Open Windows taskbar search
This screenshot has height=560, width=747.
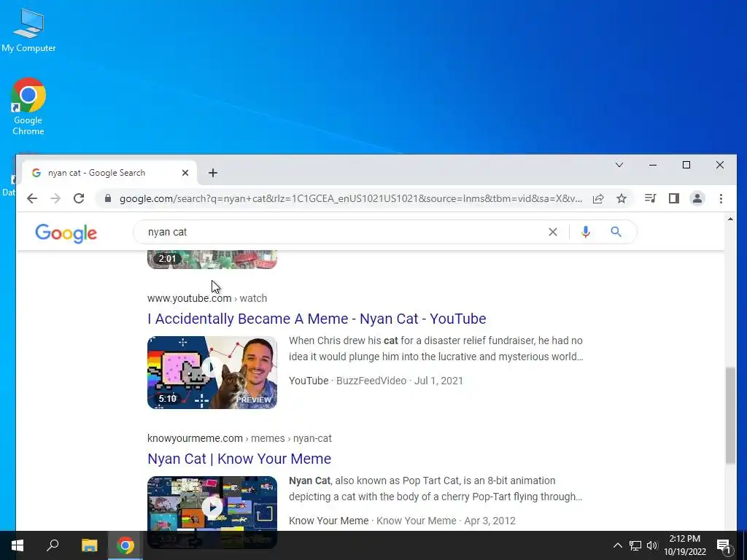[x=53, y=545]
